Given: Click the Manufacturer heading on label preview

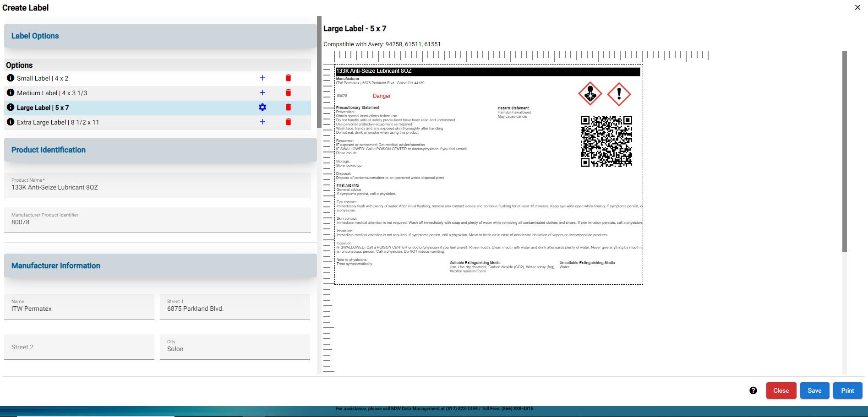Looking at the screenshot, I should click(x=348, y=79).
